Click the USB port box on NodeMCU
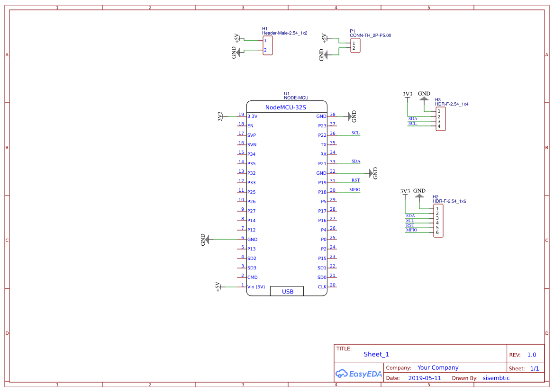 click(287, 291)
